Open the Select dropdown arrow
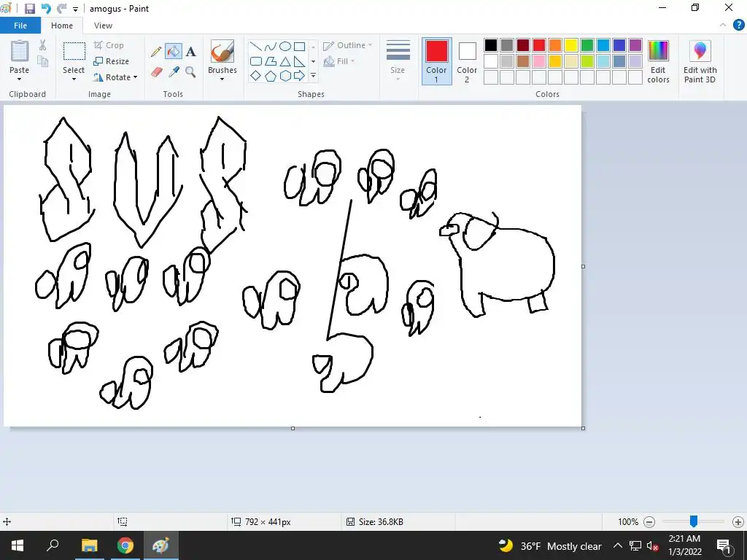 74,79
